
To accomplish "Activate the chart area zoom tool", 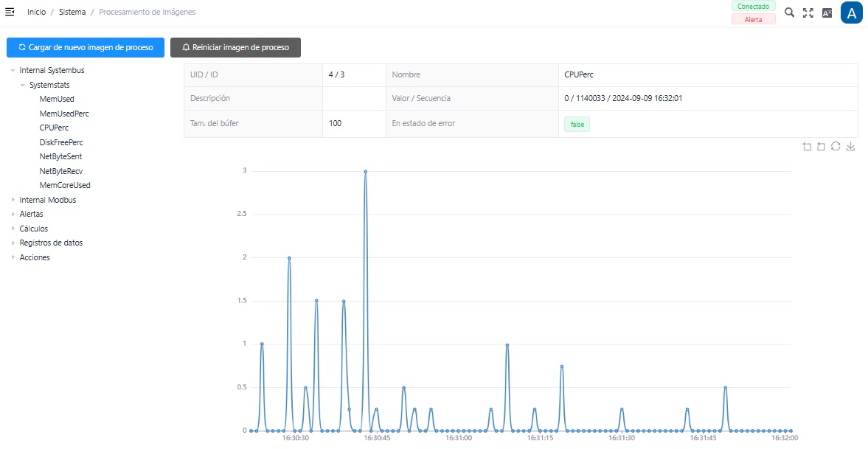I will click(807, 147).
